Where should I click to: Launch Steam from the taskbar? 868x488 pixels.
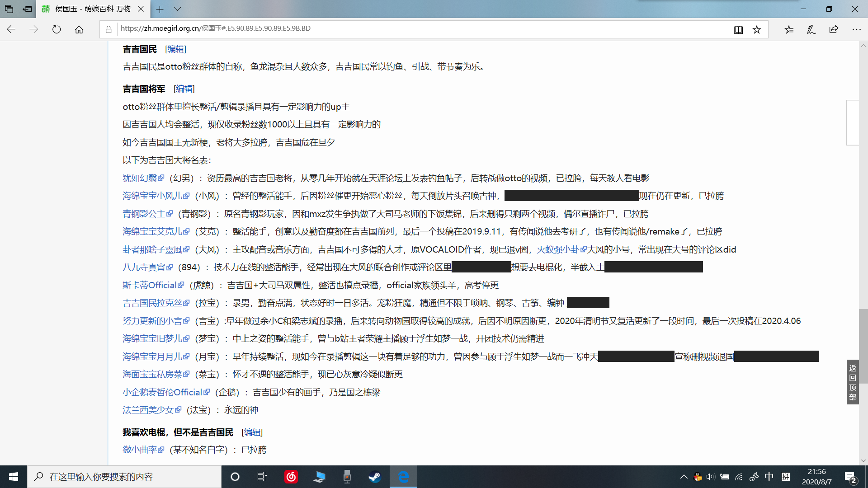375,477
